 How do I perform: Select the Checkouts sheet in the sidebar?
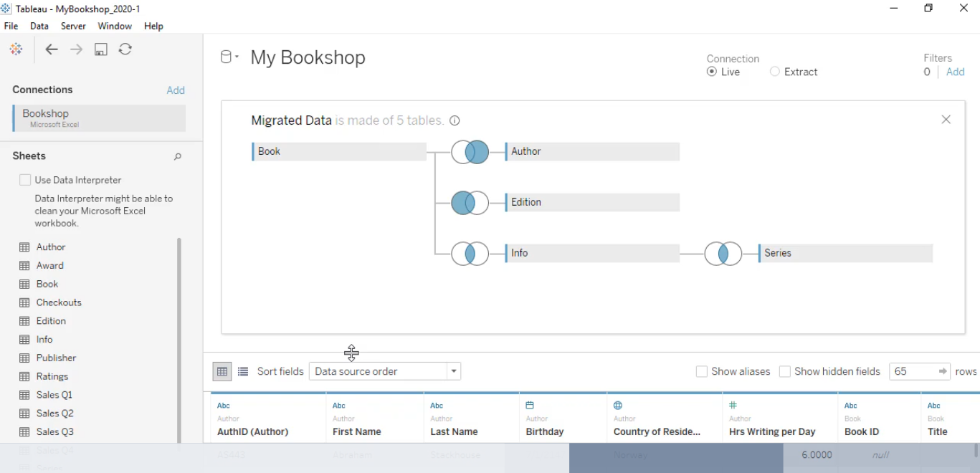pos(58,302)
